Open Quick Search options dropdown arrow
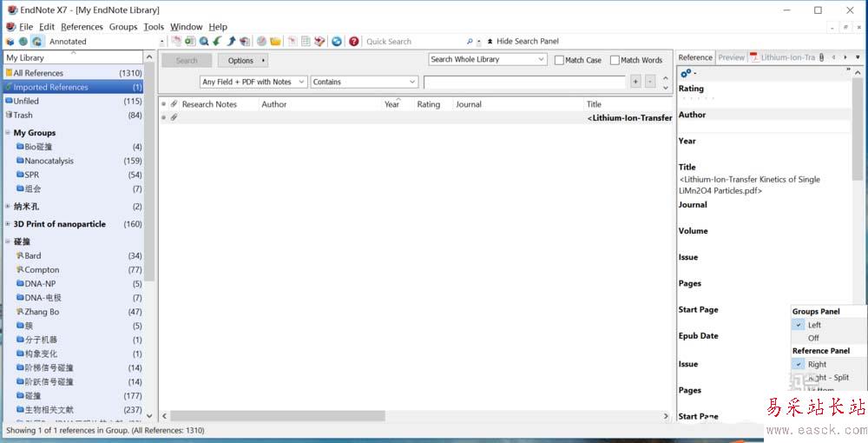 coord(479,42)
